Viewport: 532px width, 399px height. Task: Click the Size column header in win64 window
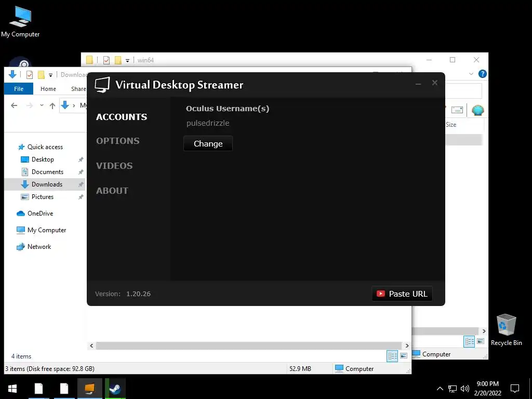(451, 125)
